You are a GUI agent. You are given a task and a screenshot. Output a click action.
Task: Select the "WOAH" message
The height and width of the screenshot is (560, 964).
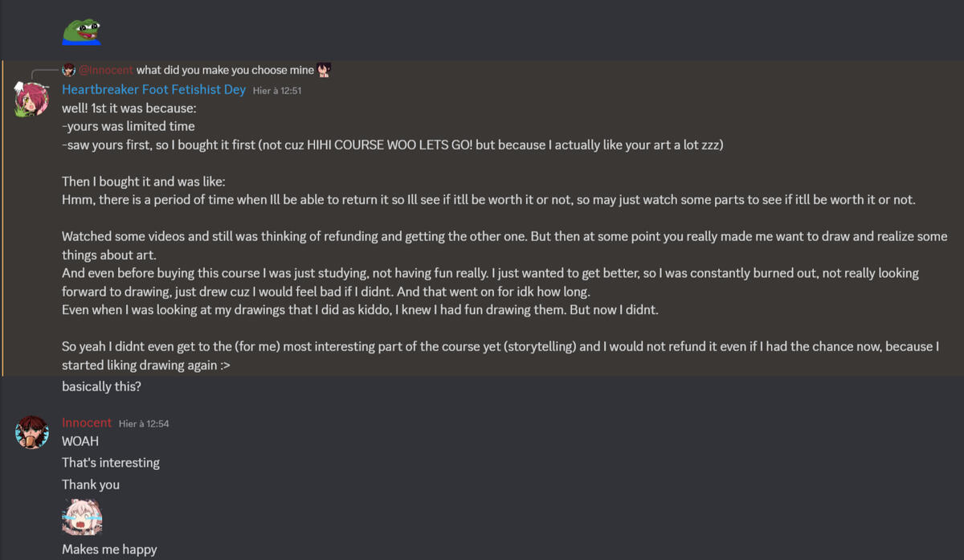point(80,441)
